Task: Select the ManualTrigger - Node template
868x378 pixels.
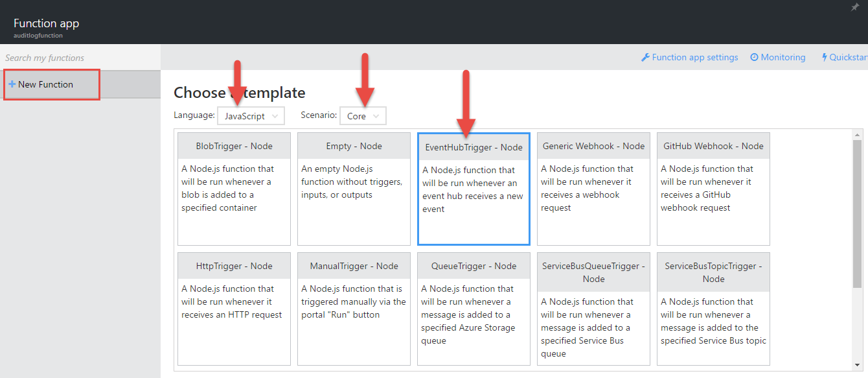Action: click(354, 309)
